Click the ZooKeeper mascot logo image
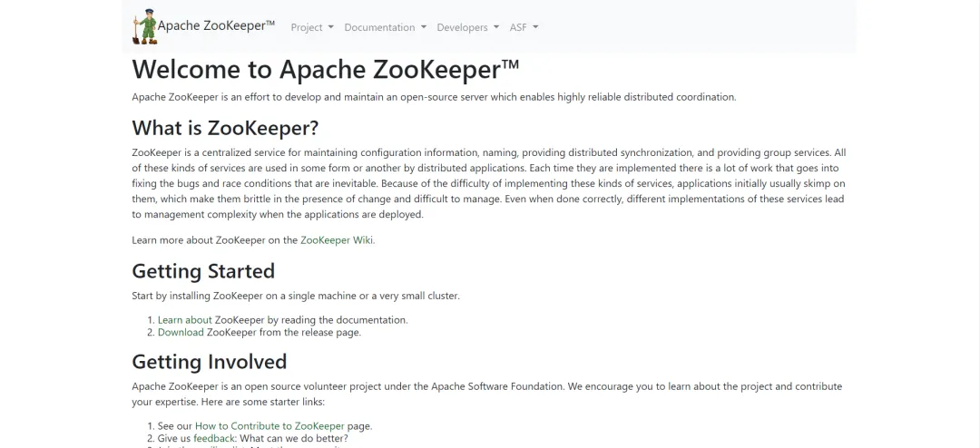Viewport: 980px width, 448px height. pyautogui.click(x=144, y=27)
